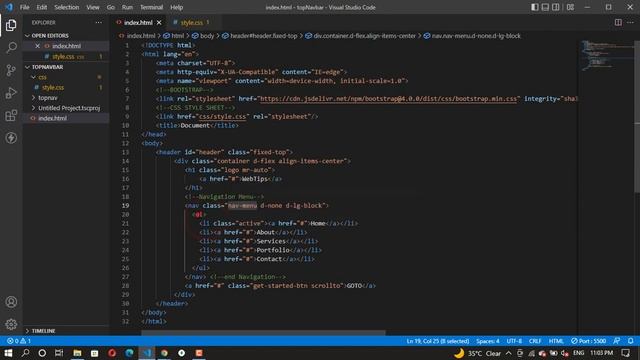The image size is (640, 360).
Task: Open the Windows Start menu
Action: 8,353
